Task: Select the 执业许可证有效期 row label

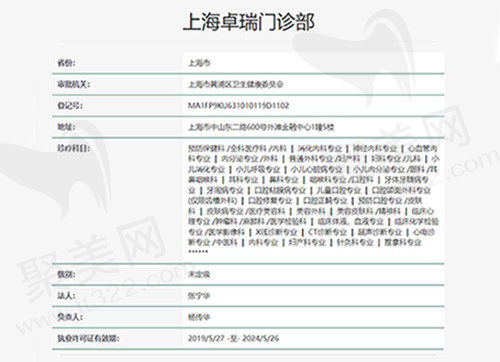Action: [x=88, y=338]
